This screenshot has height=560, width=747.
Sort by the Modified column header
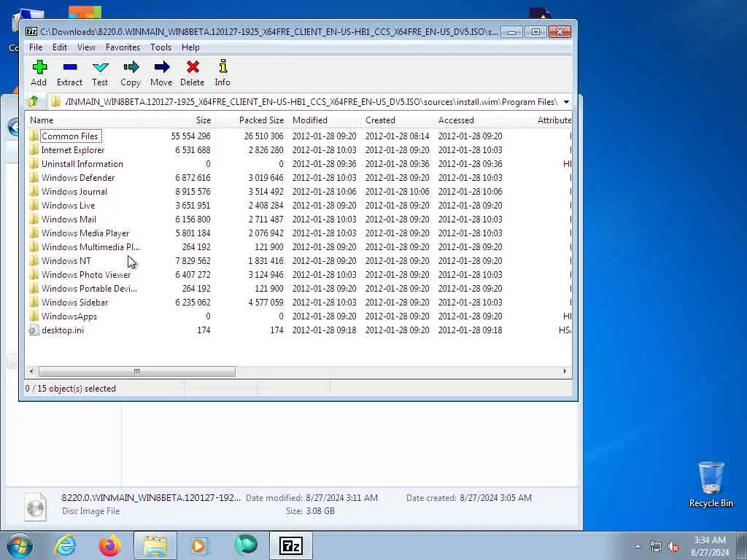click(324, 120)
